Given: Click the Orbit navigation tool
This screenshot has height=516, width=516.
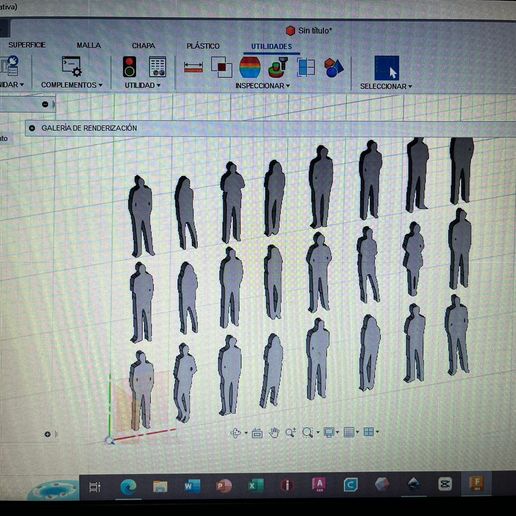Looking at the screenshot, I should point(236,433).
